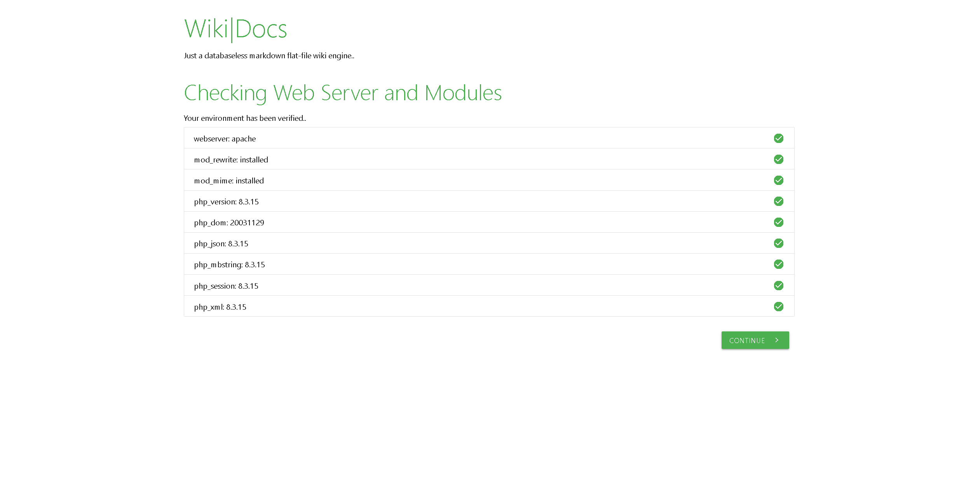Image resolution: width=980 pixels, height=481 pixels.
Task: Click the php_version check mark icon
Action: 778,201
